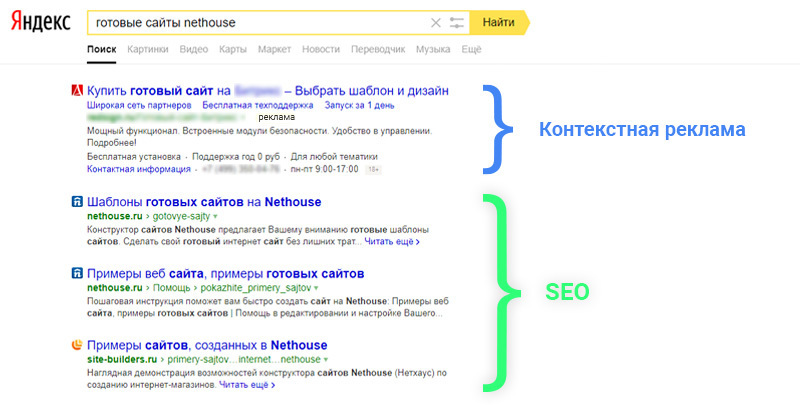The image size is (800, 408).
Task: Click Широкая сеть партнеров sitelink
Action: pos(139,106)
